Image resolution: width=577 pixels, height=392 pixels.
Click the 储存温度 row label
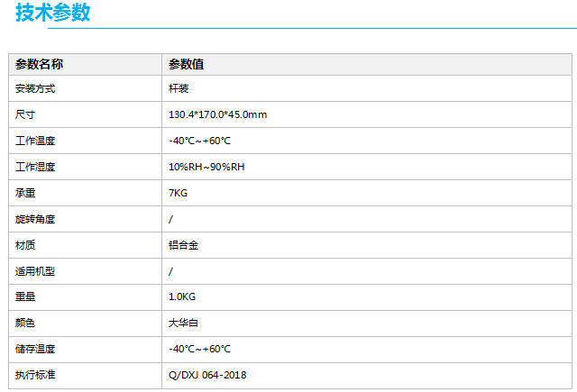(36, 349)
